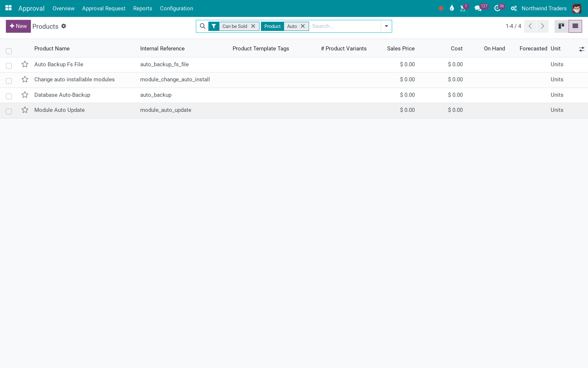
Task: Click Product Template Tags column header
Action: click(x=261, y=48)
